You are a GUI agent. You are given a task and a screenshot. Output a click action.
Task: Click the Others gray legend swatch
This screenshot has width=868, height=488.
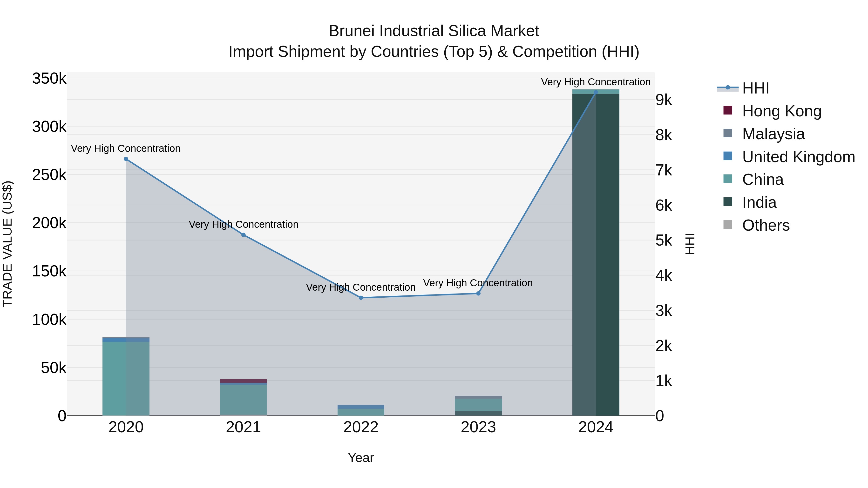tap(728, 224)
